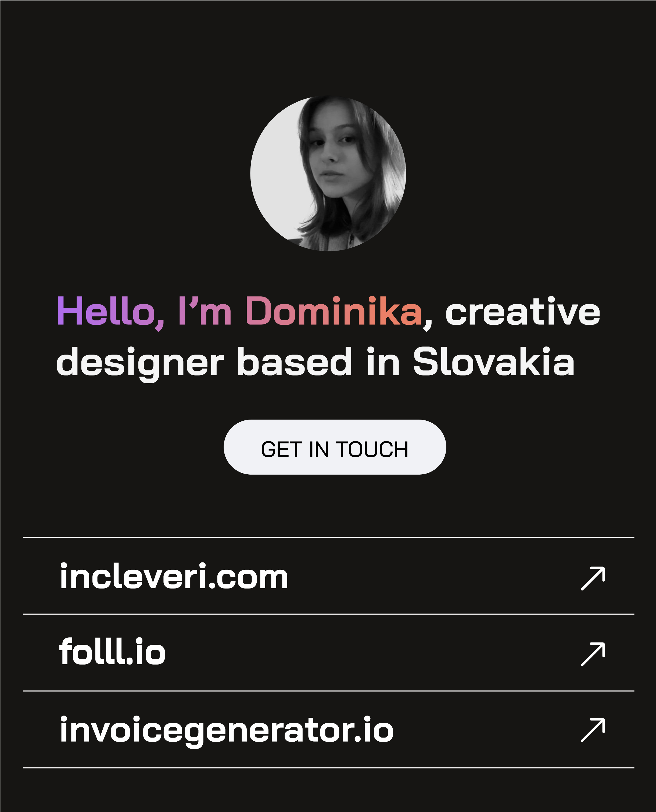Click the divider between incleveri.com and folll.io

click(x=328, y=614)
